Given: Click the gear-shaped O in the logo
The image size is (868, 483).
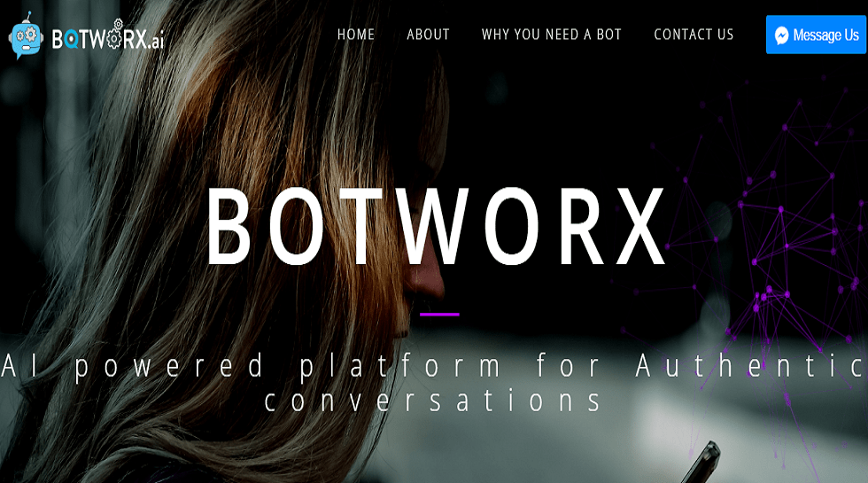Looking at the screenshot, I should [x=113, y=39].
